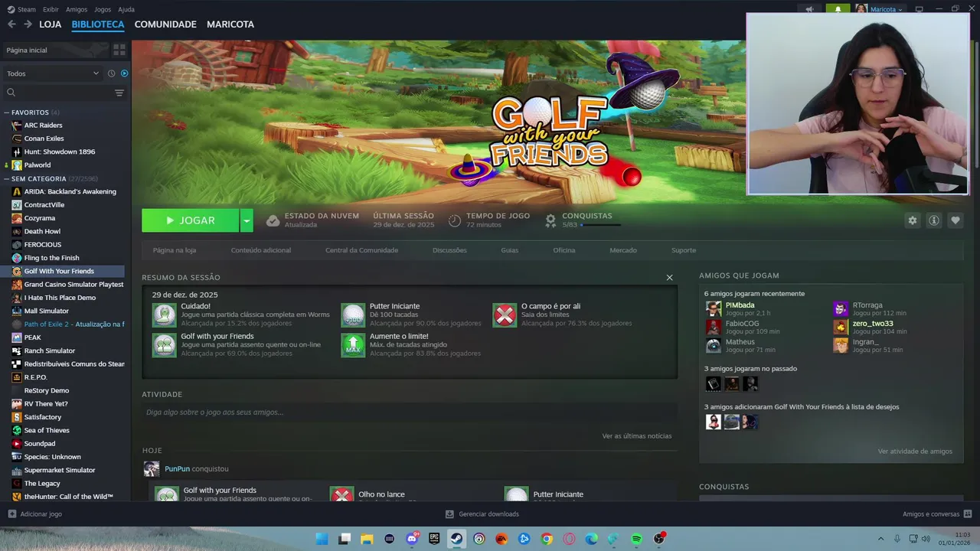Collapse the SEM CATEGORIA category

(x=7, y=178)
